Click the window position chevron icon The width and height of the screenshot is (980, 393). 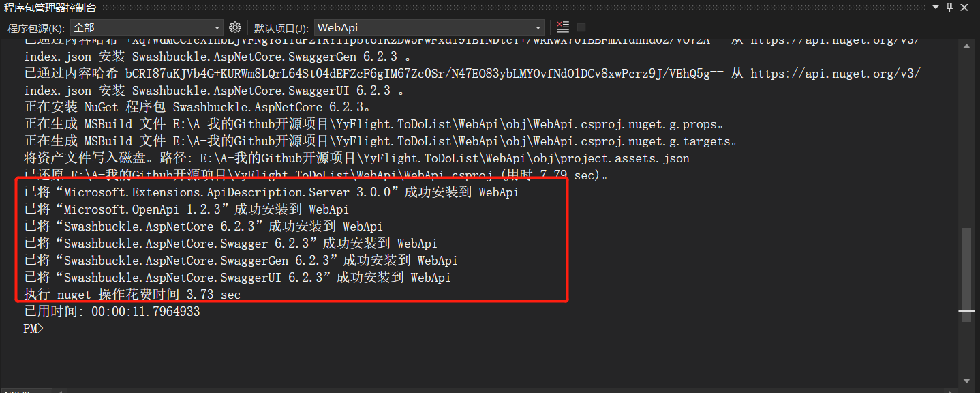[x=934, y=8]
